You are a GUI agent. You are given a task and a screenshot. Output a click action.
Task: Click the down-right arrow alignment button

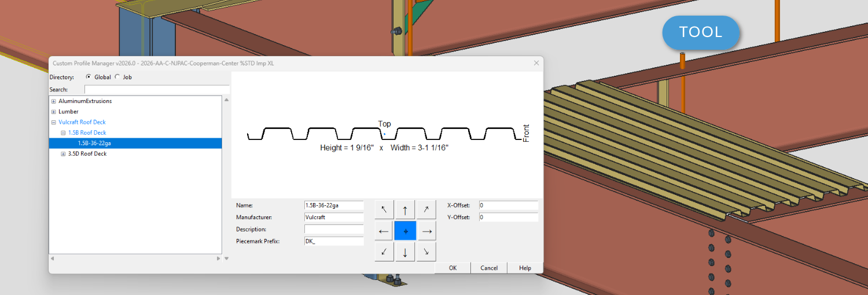(x=426, y=252)
